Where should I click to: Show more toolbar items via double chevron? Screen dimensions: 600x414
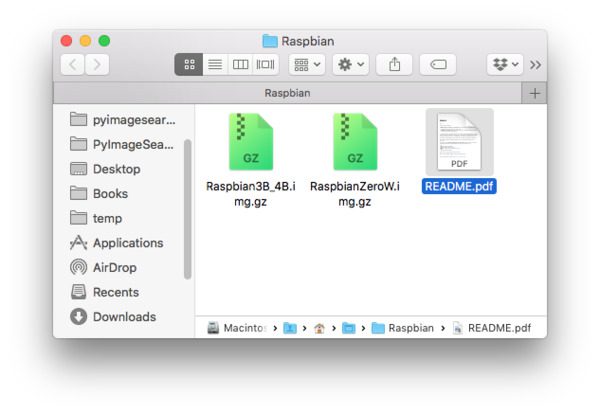(x=535, y=65)
